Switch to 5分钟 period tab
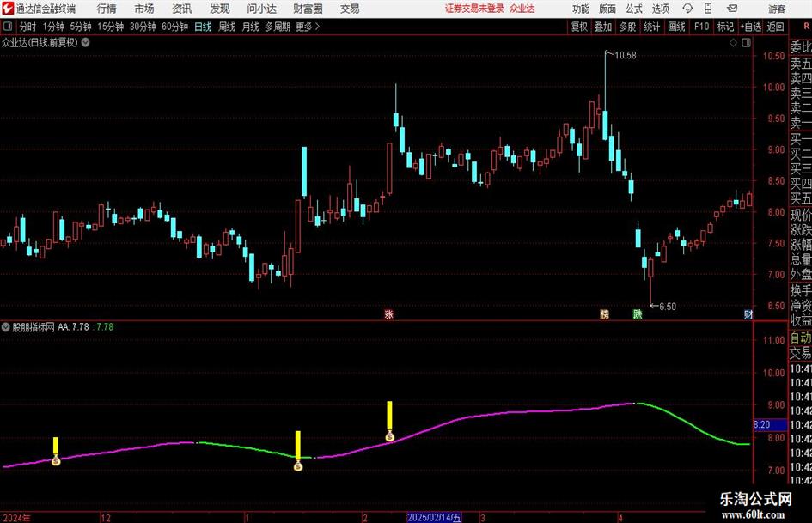This screenshot has height=523, width=812. (80, 27)
